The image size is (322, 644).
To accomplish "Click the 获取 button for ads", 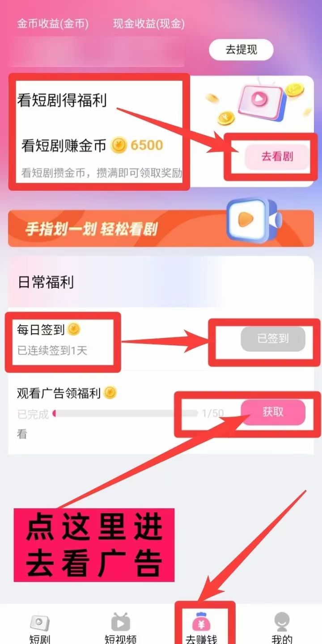I will click(x=273, y=412).
